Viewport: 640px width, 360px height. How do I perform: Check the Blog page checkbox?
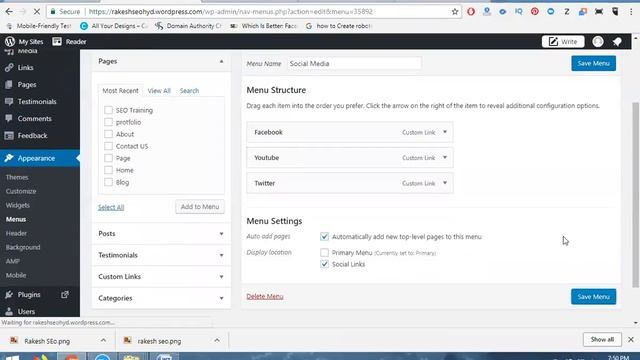pos(108,182)
